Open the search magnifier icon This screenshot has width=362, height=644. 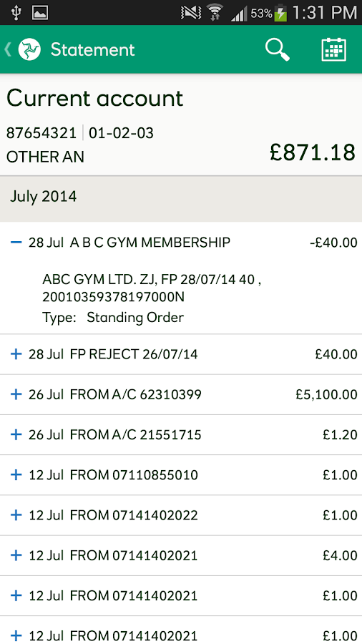[277, 49]
